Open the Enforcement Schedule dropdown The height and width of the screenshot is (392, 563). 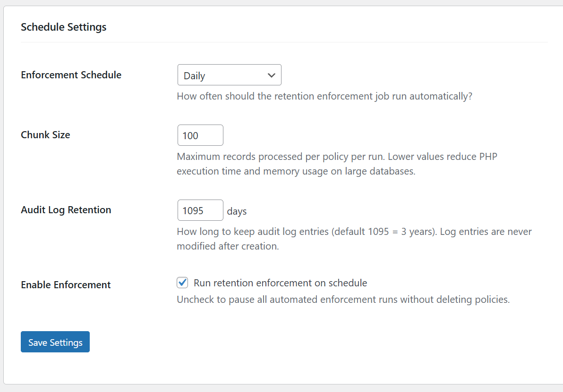coord(229,75)
